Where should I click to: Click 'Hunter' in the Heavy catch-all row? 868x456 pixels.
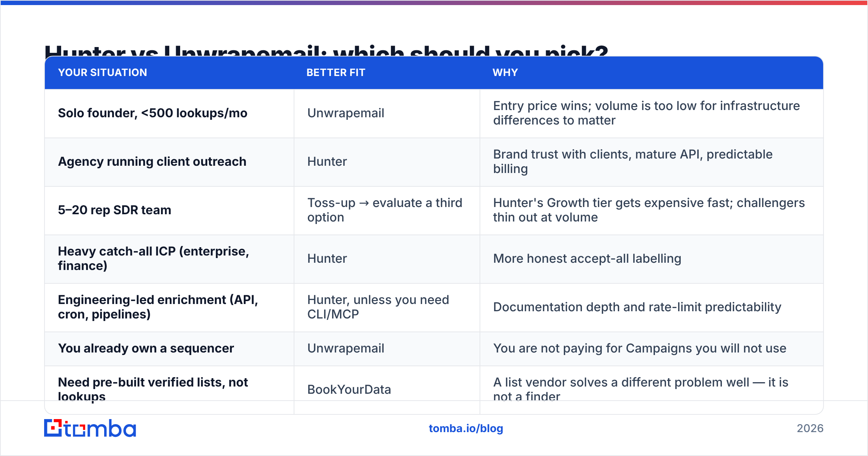tap(327, 258)
